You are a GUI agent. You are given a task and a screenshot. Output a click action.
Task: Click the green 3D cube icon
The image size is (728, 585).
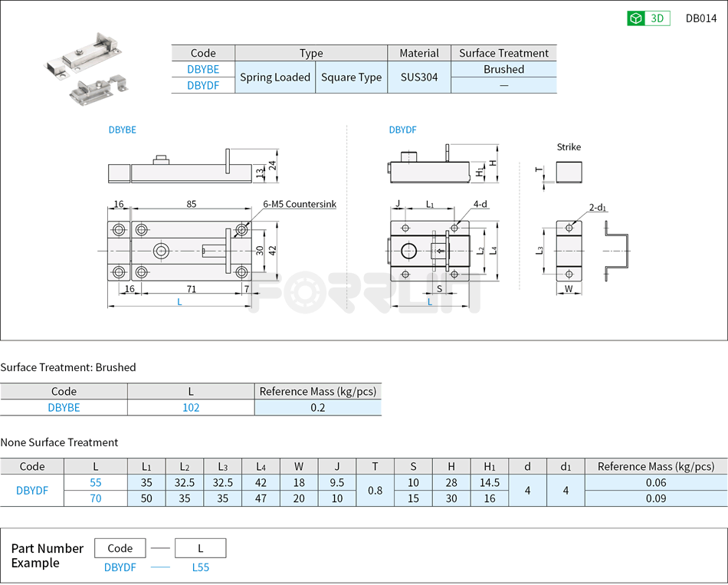[x=636, y=18]
